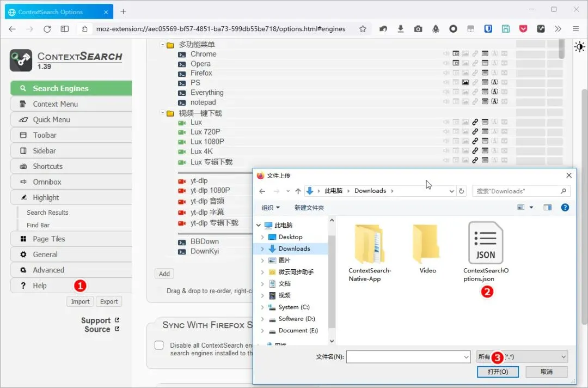The height and width of the screenshot is (388, 588).
Task: Open the Search Engines section
Action: 71,88
